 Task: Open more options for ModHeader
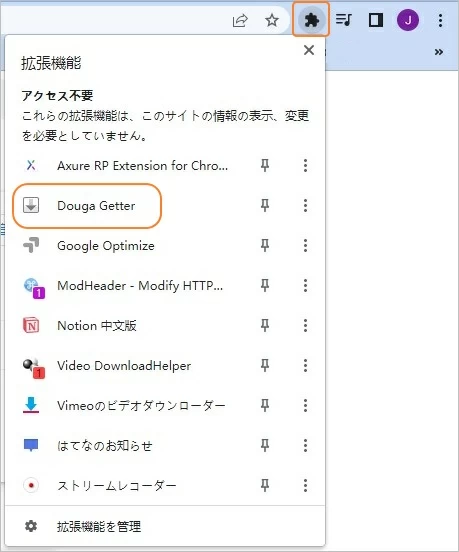pyautogui.click(x=305, y=286)
